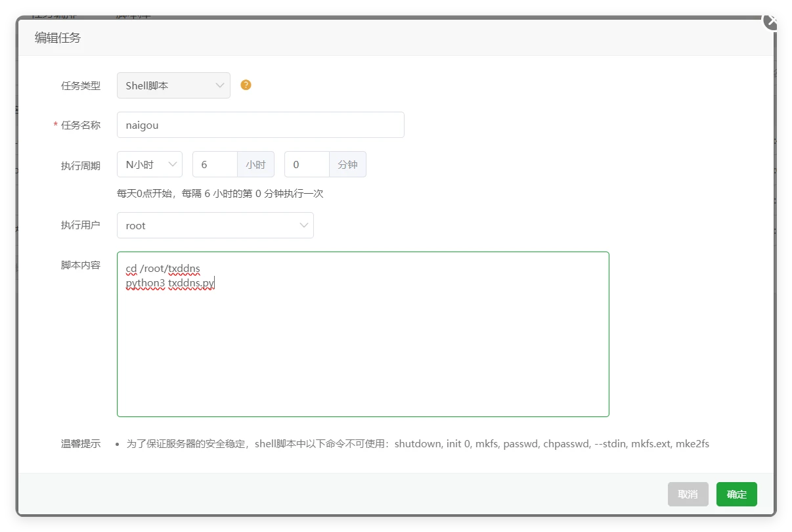Image resolution: width=792 pixels, height=532 pixels.
Task: Place cursor on the cd /root/txddns line
Action: click(x=163, y=269)
